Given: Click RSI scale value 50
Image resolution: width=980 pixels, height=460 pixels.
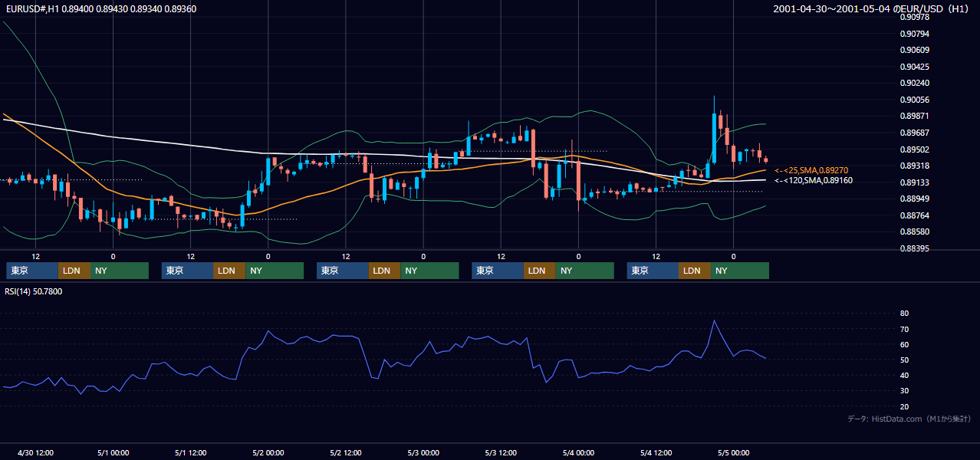Looking at the screenshot, I should click(x=904, y=360).
